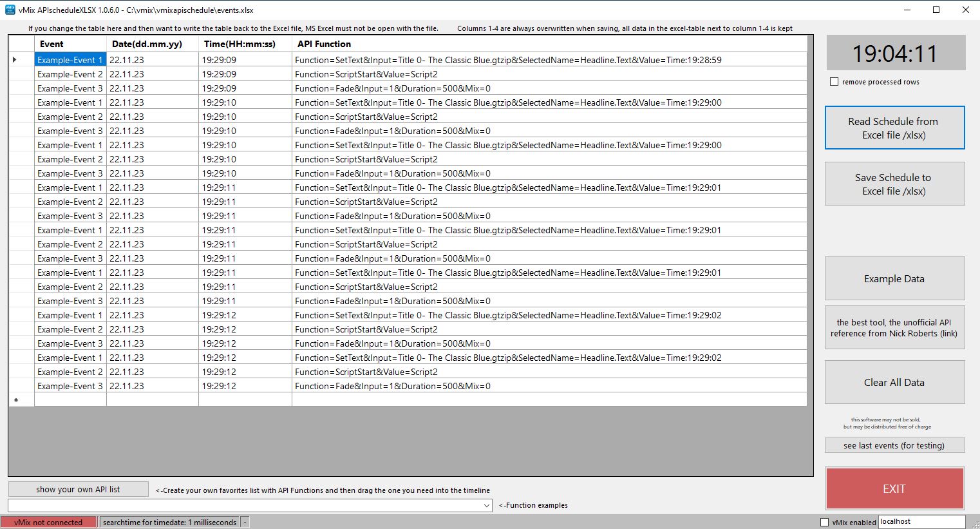The image size is (980, 529).
Task: Click the localhost host input field
Action: pyautogui.click(x=921, y=522)
